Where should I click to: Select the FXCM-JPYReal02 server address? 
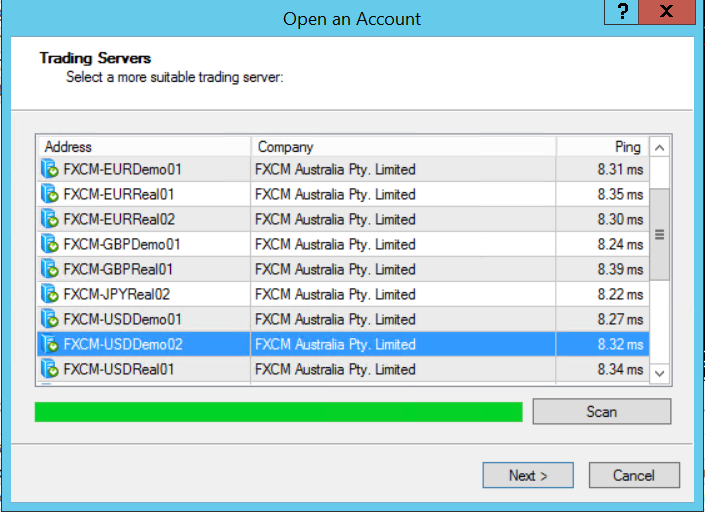pyautogui.click(x=117, y=294)
